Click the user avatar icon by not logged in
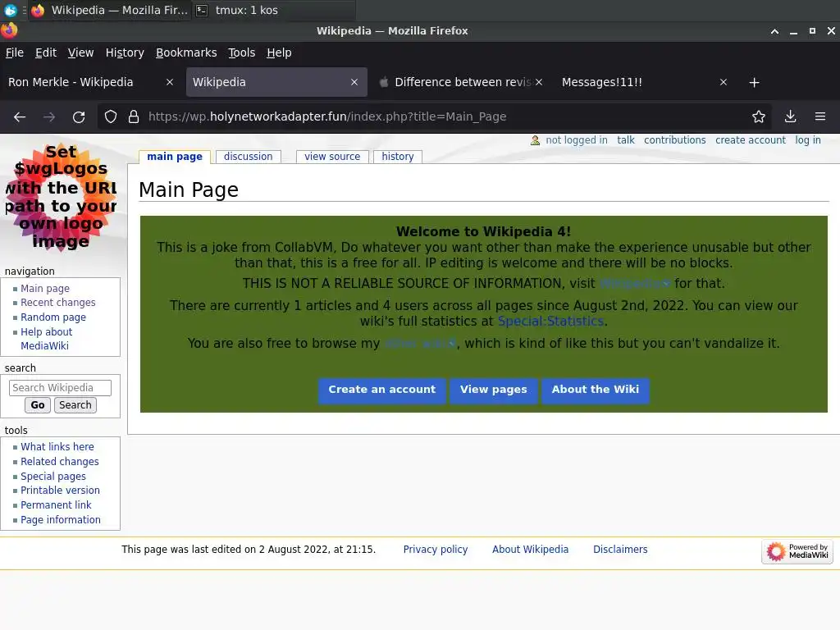840x630 pixels. click(x=535, y=140)
